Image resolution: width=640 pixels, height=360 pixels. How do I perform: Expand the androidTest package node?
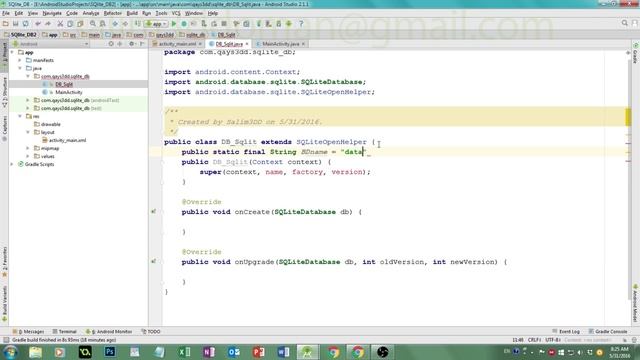coord(28,100)
